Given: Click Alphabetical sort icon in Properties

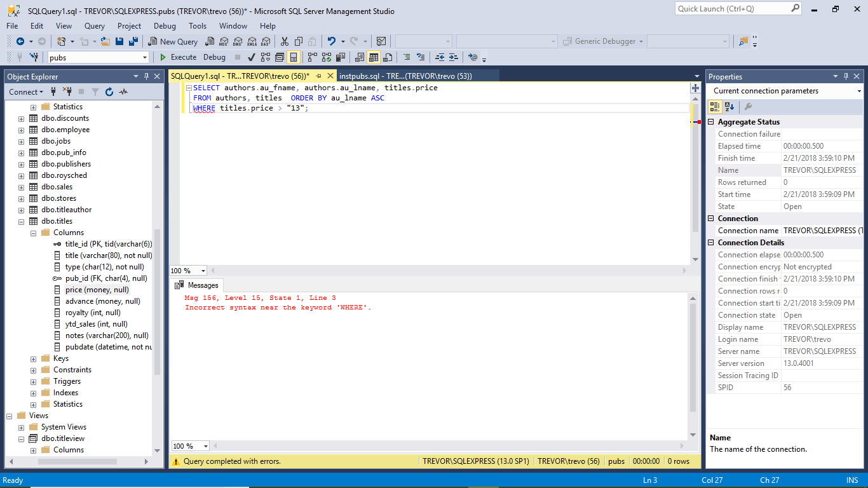Looking at the screenshot, I should [x=729, y=107].
